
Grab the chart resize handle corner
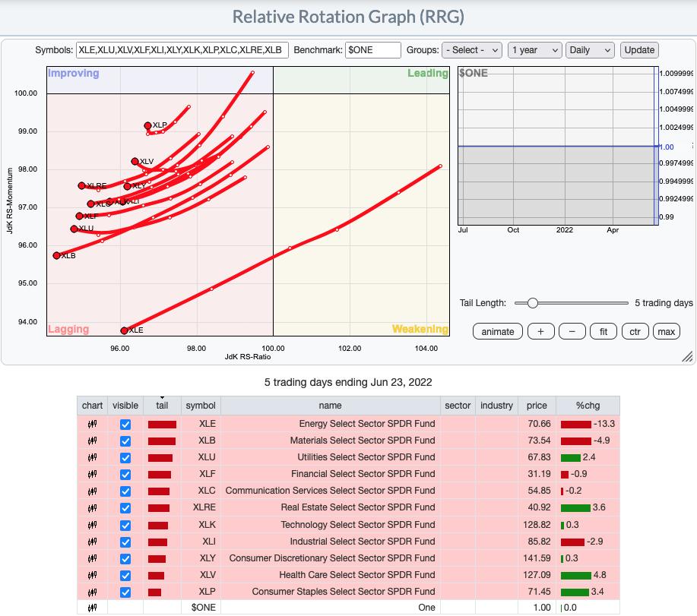pos(687,357)
